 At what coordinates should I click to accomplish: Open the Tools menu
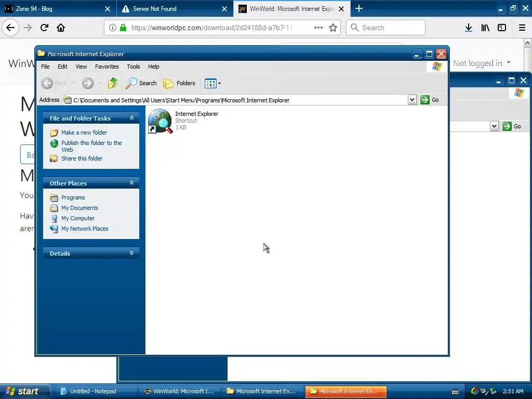tap(134, 66)
